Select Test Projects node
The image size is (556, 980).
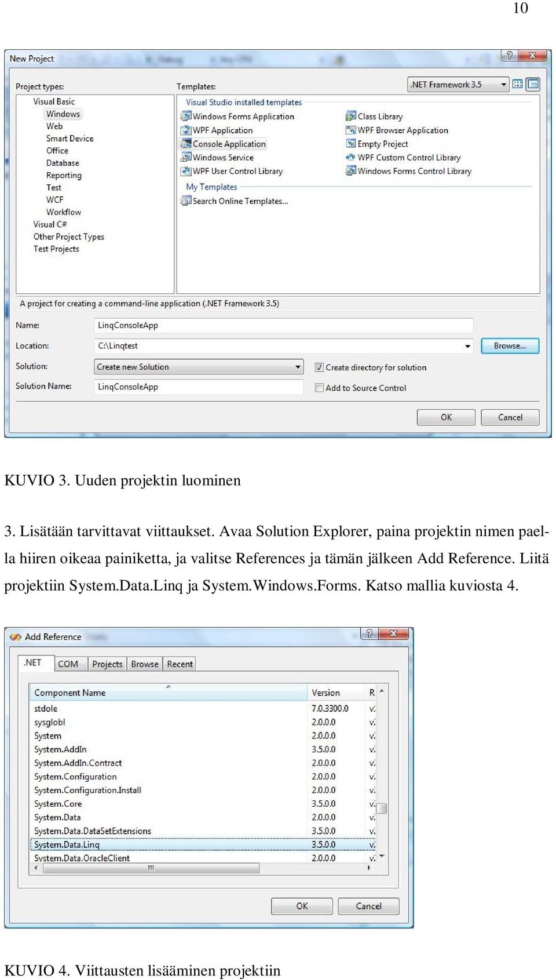56,249
